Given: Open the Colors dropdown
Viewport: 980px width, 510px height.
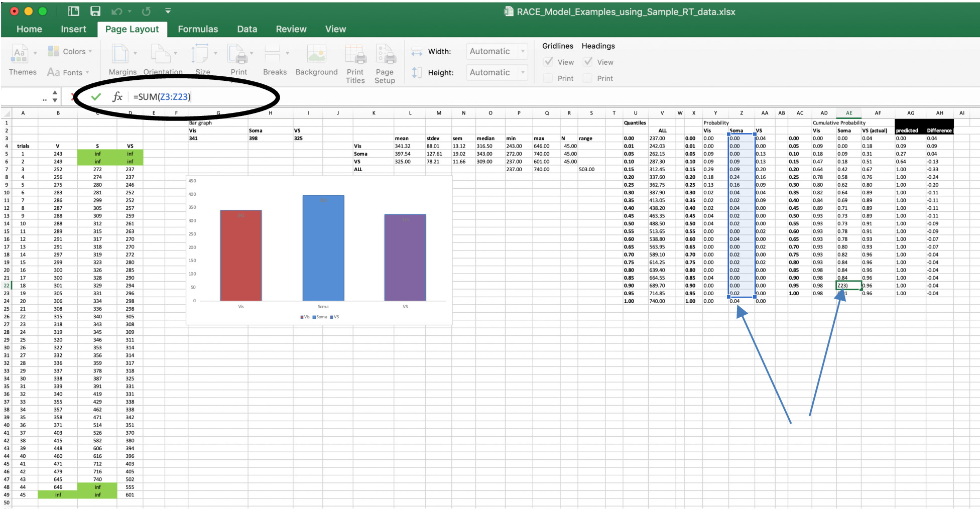Looking at the screenshot, I should [x=70, y=51].
